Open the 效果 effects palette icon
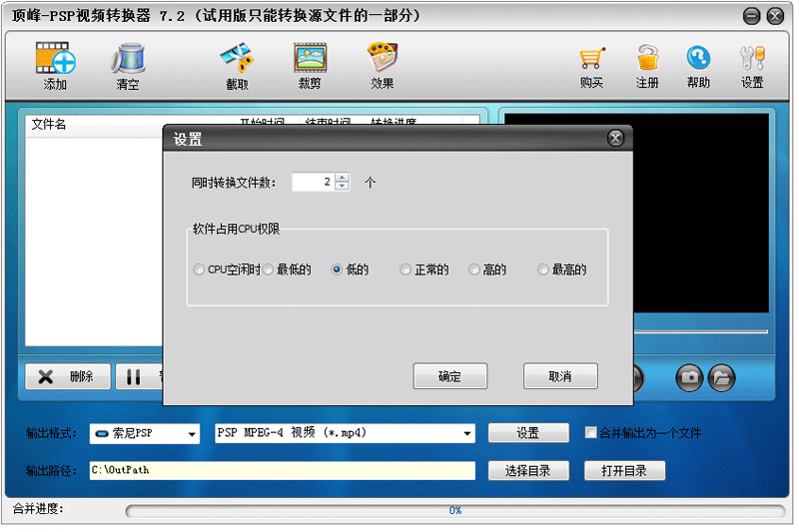The height and width of the screenshot is (532, 799). (x=383, y=57)
